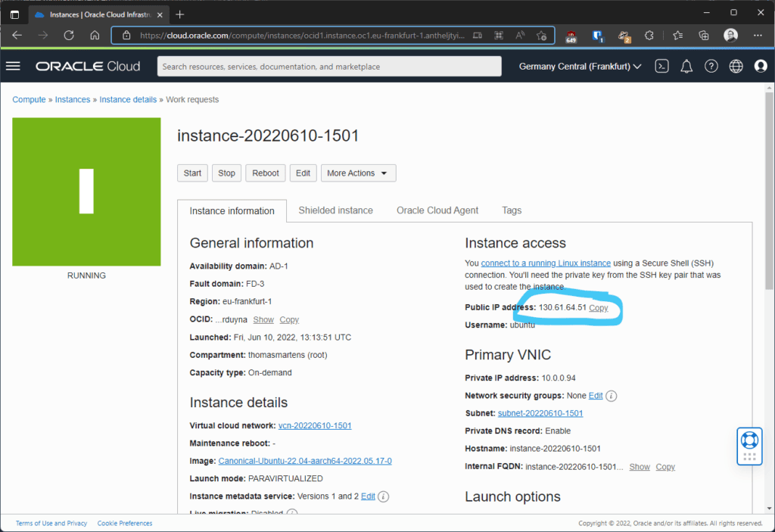The height and width of the screenshot is (532, 775).
Task: Change language via the globe icon
Action: [x=736, y=66]
